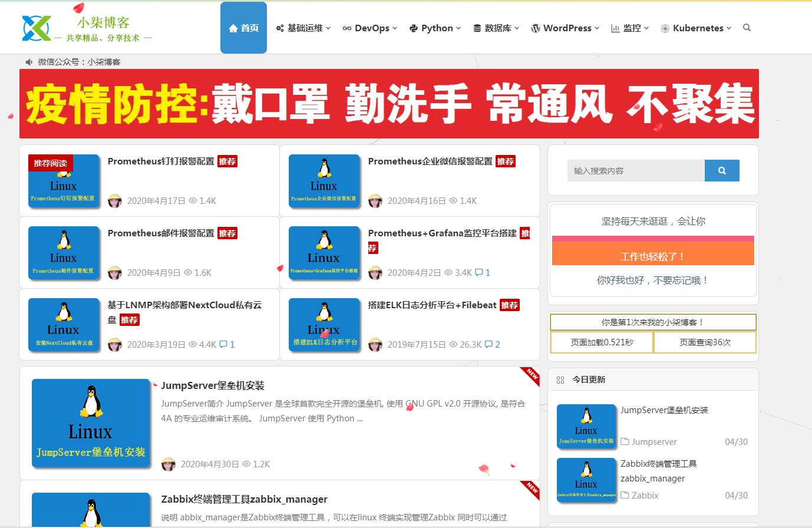Click 页面查询36次 box
812x528 pixels.
705,342
